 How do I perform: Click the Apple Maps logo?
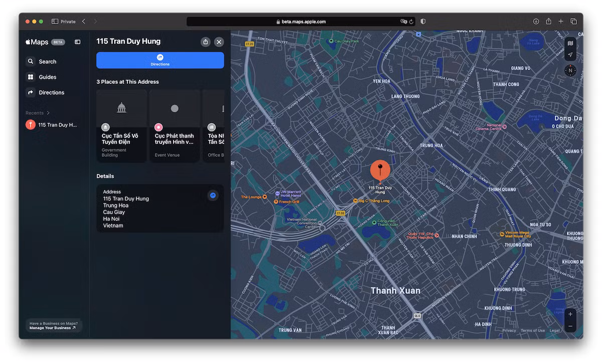[37, 42]
